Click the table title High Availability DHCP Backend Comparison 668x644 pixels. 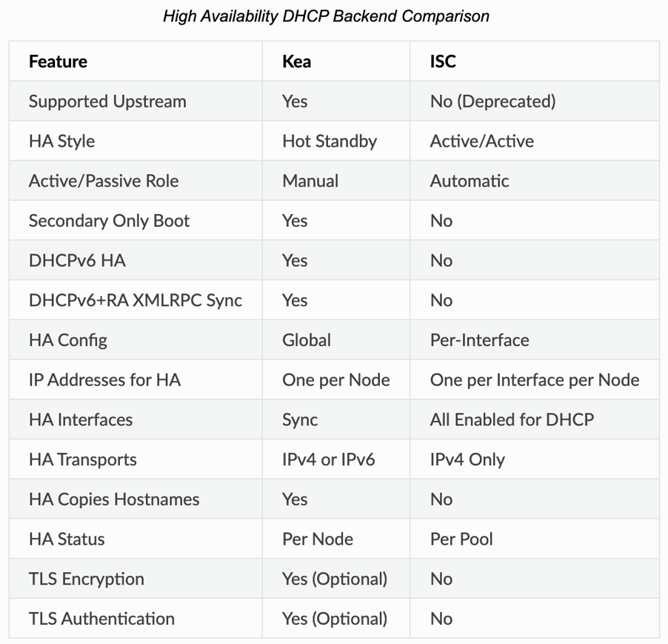click(x=326, y=16)
